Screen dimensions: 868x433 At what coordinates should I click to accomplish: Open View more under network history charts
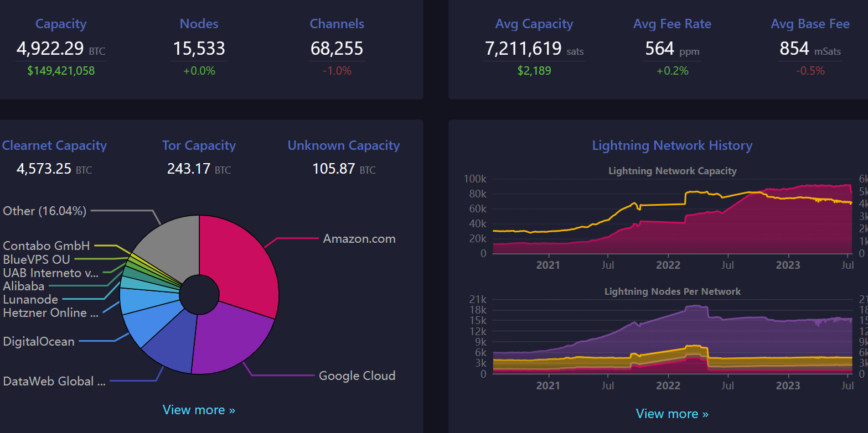(672, 414)
